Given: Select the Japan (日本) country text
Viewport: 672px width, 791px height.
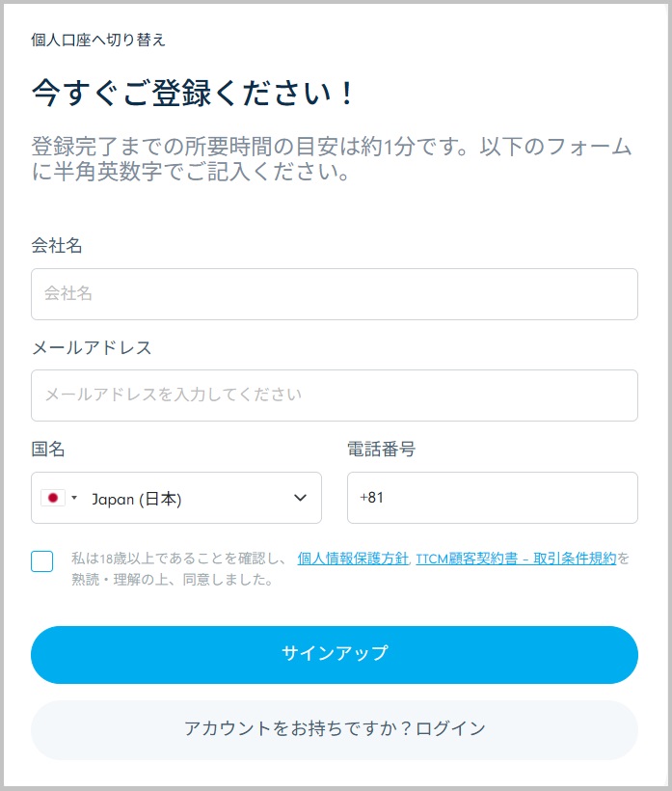Looking at the screenshot, I should (136, 499).
